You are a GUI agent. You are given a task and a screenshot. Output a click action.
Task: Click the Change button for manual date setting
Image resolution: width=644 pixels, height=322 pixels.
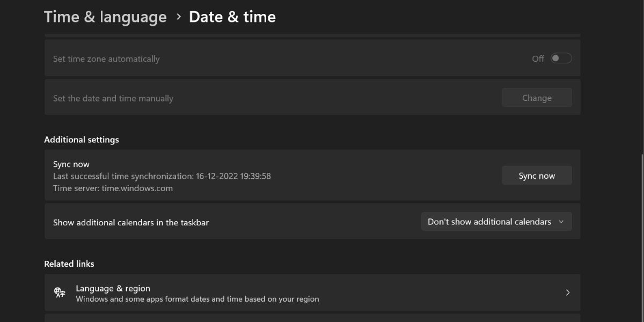pyautogui.click(x=537, y=97)
